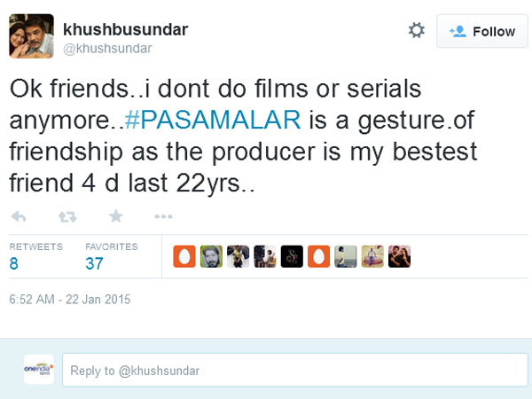Click the khushbusundar display name

point(124,27)
